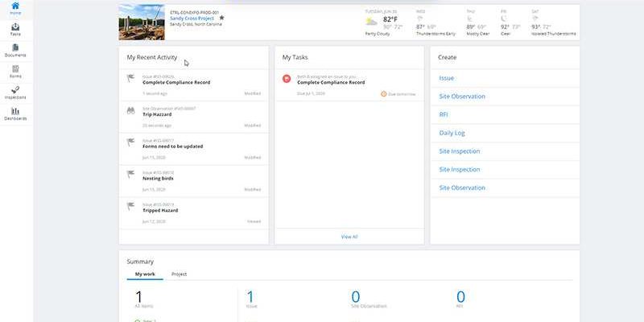Create a new Daily Log
This screenshot has width=644, height=322.
coord(452,133)
